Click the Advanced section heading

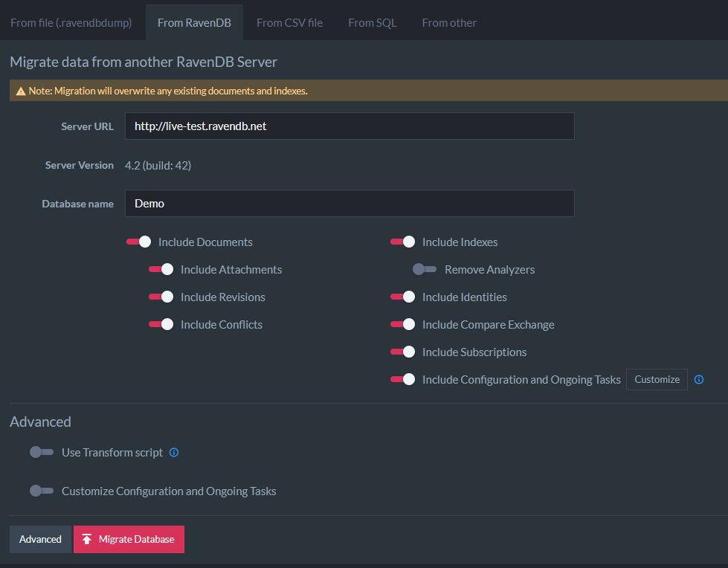(x=40, y=422)
